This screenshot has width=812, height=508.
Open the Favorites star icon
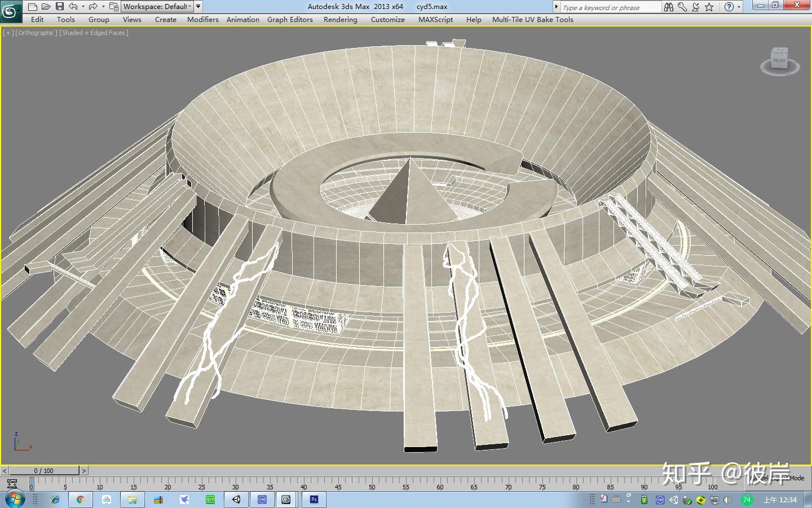pos(709,7)
